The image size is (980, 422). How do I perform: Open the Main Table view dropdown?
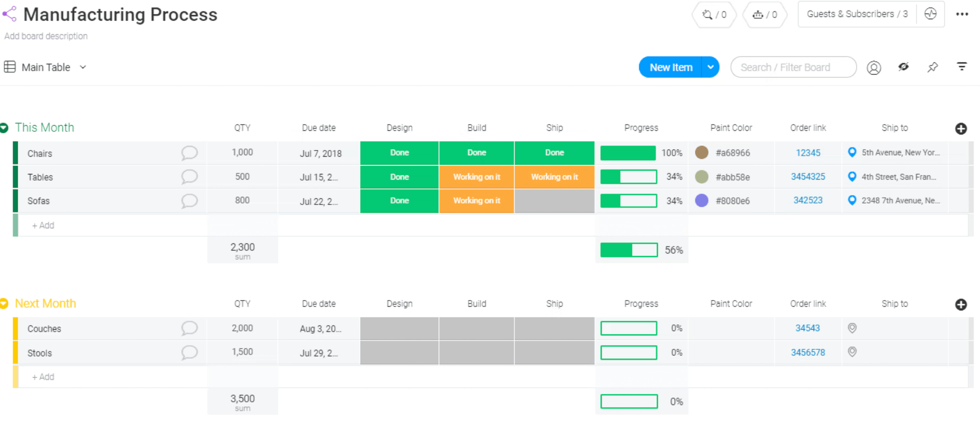[x=83, y=67]
